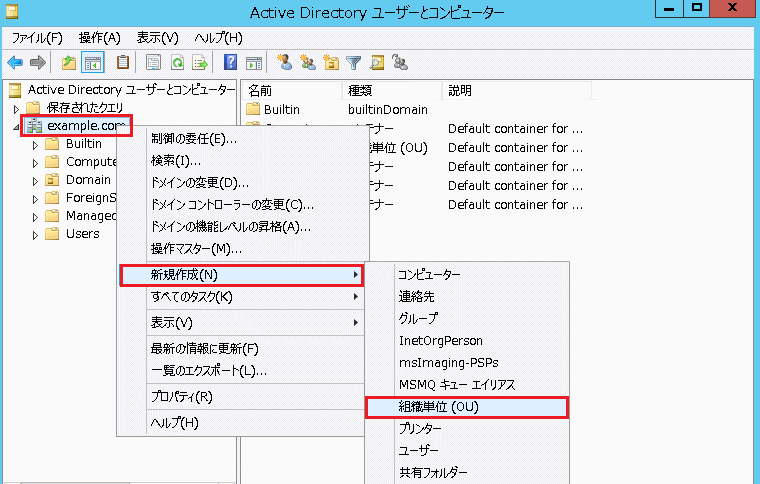The width and height of the screenshot is (760, 484).
Task: Click the Users folder icon in the tree
Action: (52, 234)
